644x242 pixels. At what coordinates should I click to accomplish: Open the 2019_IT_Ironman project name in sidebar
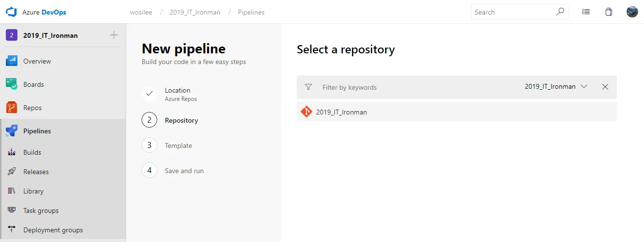pos(50,35)
